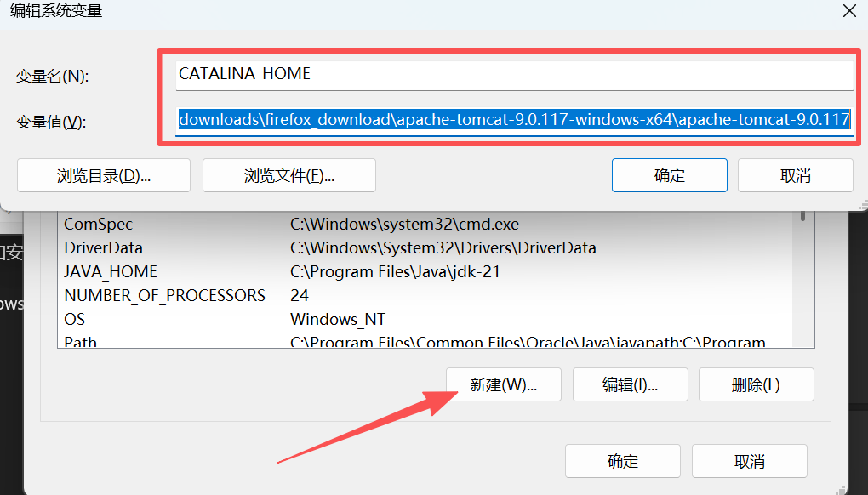Viewport: 868px width, 495px height.
Task: Select the Path variable row
Action: (425, 341)
